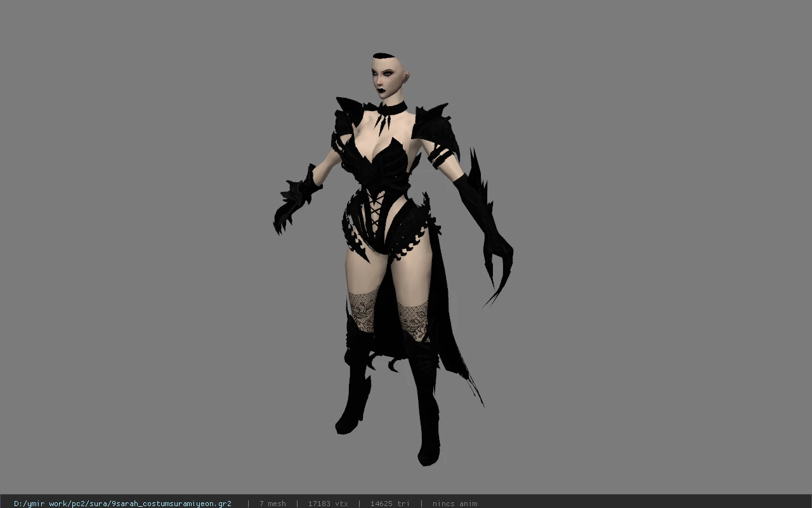Click the '7 mesh' status entry
Screen dimensions: 812x508
272,504
